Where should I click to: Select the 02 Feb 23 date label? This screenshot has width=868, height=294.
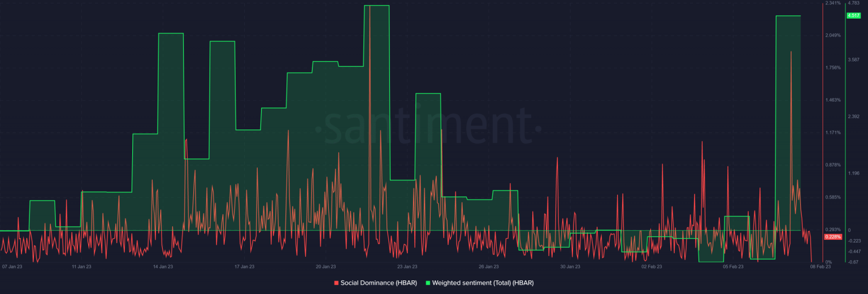point(652,266)
